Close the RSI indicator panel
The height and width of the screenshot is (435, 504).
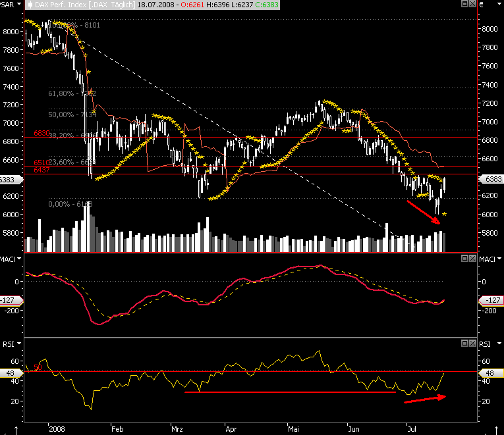click(472, 343)
